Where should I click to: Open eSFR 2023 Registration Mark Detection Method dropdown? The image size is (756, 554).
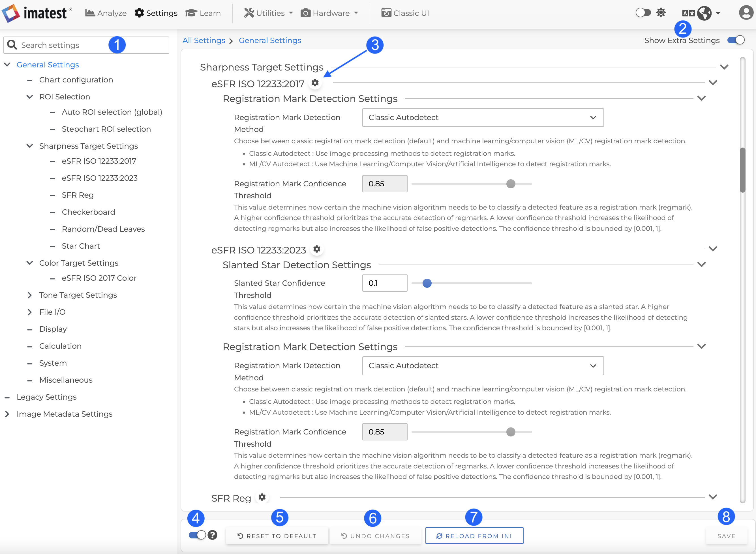(483, 366)
